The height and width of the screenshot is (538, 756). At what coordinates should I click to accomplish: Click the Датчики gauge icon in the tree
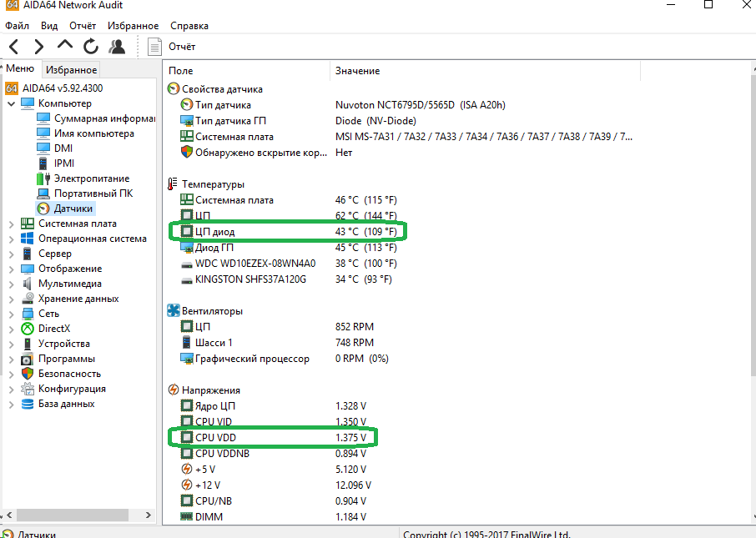[43, 209]
